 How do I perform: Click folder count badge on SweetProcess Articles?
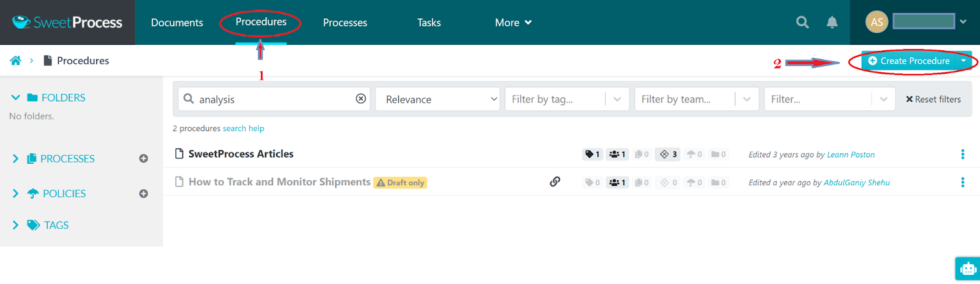[718, 154]
